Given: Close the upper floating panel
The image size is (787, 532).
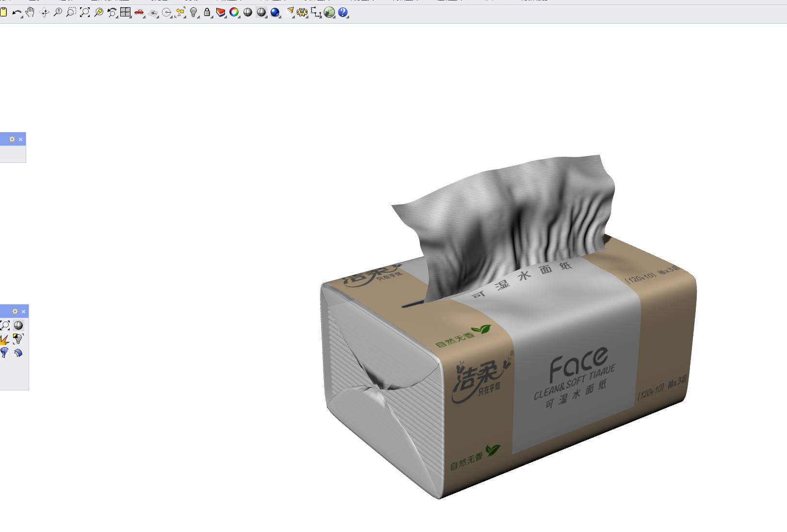Looking at the screenshot, I should 20,139.
